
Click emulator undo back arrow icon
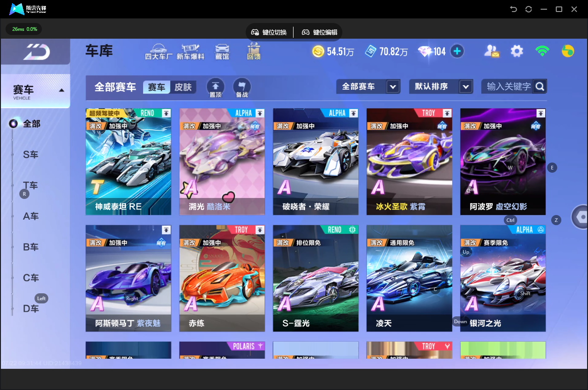point(514,9)
